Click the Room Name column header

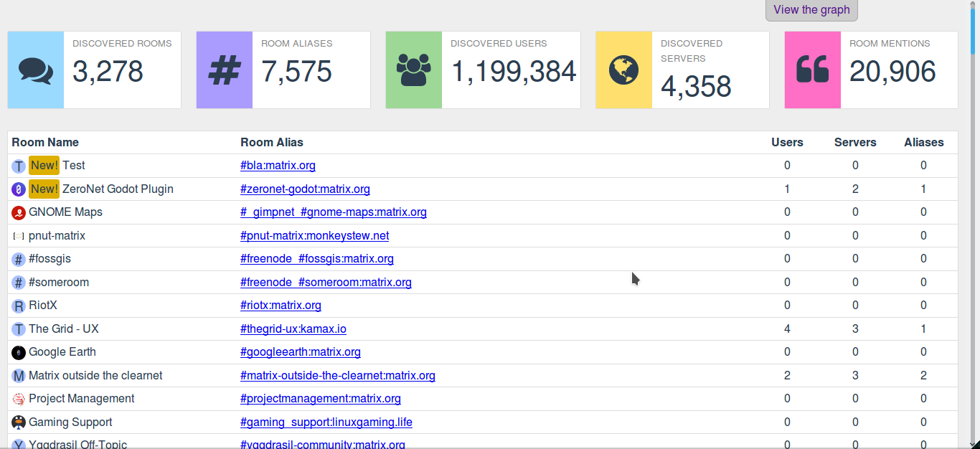(x=45, y=142)
